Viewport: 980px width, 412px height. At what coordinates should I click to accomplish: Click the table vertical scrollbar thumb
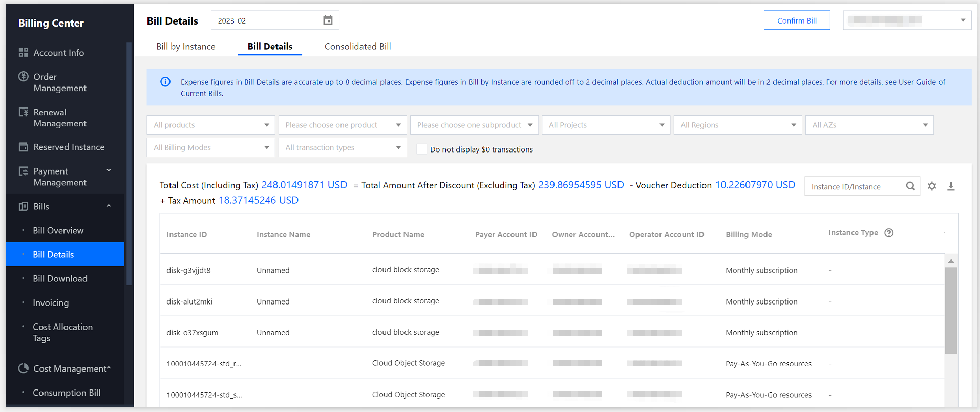pos(951,310)
